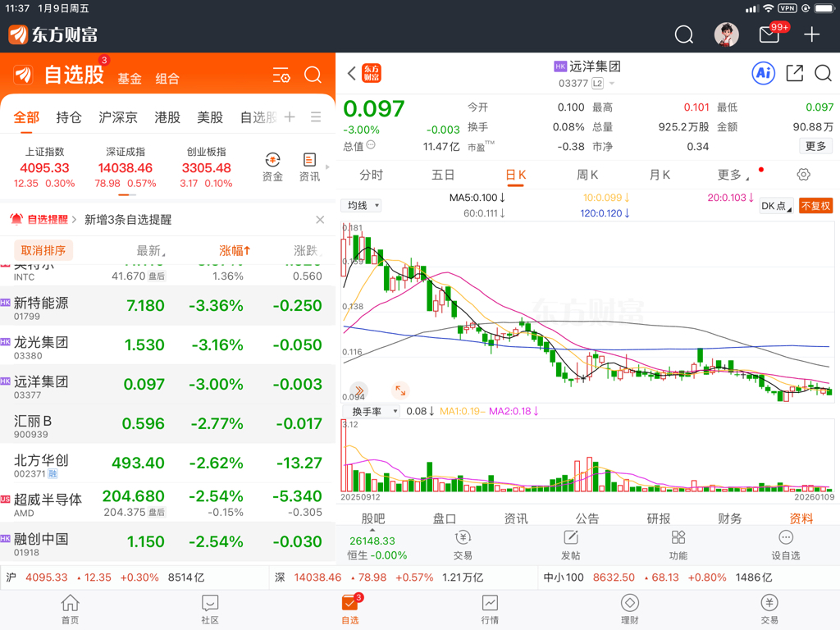This screenshot has width=840, height=630.
Task: Go back from 远洋集团 stock page
Action: pos(351,73)
